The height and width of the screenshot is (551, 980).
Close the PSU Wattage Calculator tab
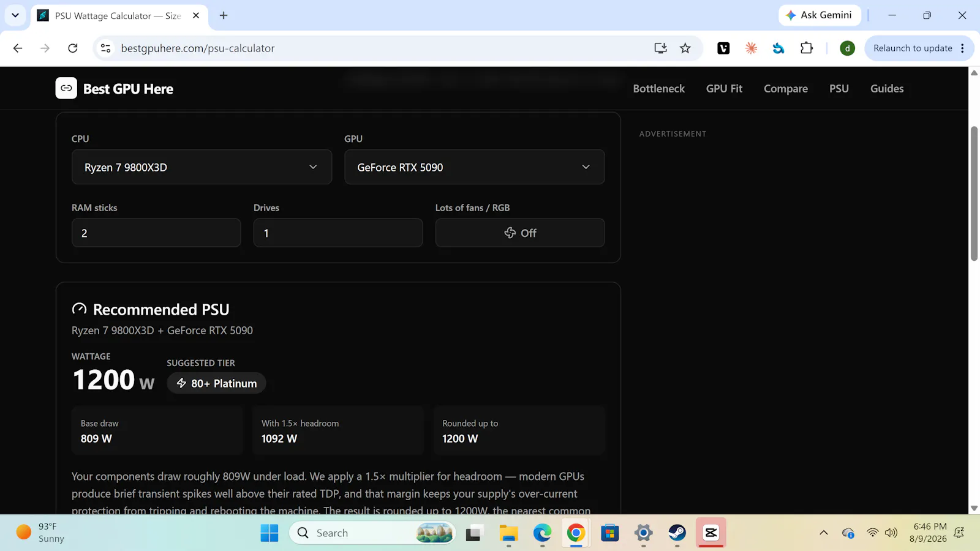click(196, 16)
